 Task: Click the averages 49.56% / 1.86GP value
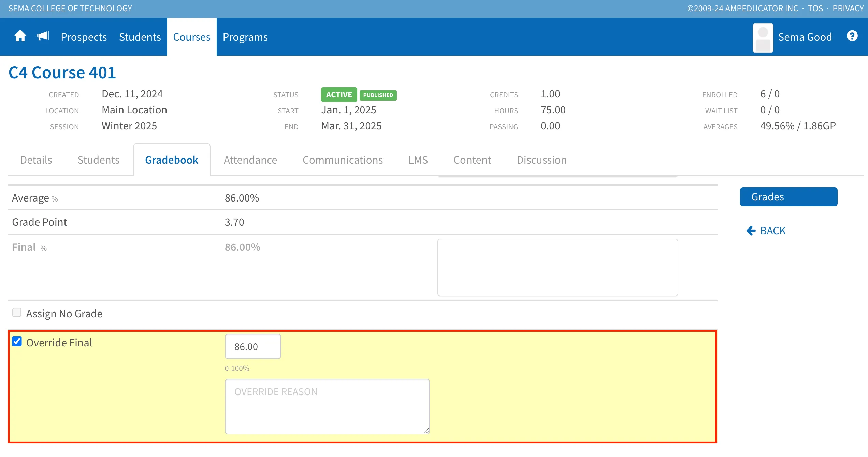(x=798, y=126)
